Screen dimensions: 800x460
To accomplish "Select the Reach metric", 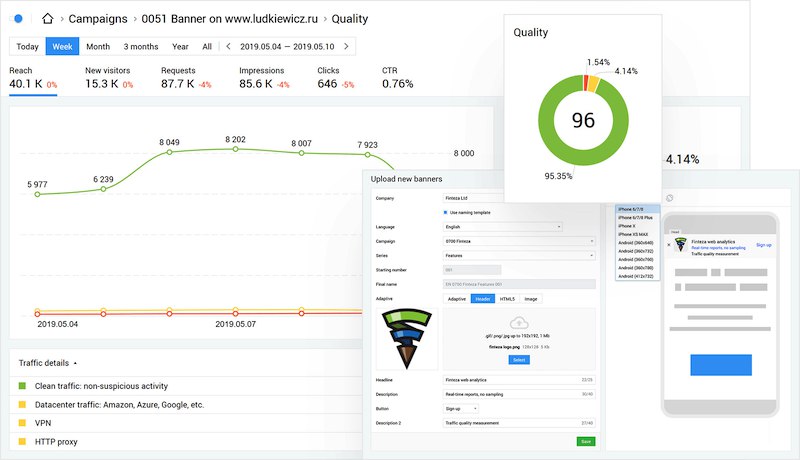I will (x=33, y=78).
